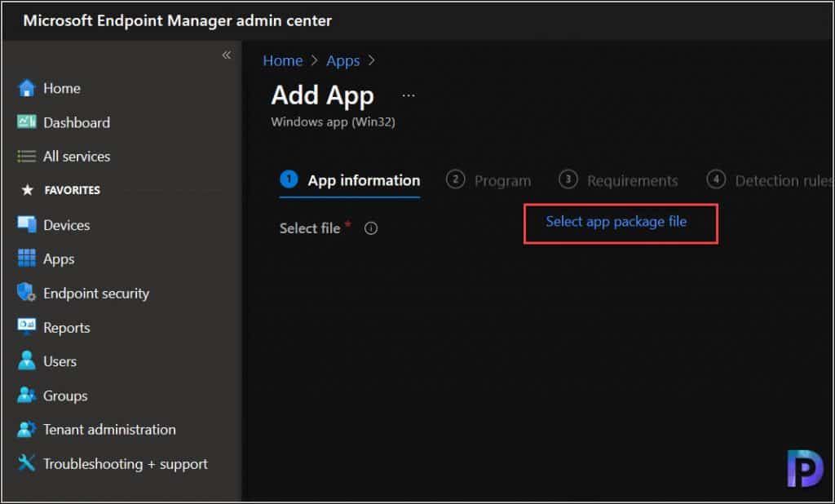Click the Favorites star icon

(x=27, y=190)
